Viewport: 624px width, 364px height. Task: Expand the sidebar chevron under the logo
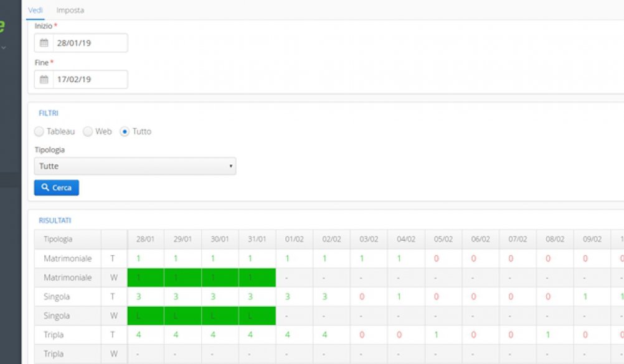pyautogui.click(x=3, y=47)
